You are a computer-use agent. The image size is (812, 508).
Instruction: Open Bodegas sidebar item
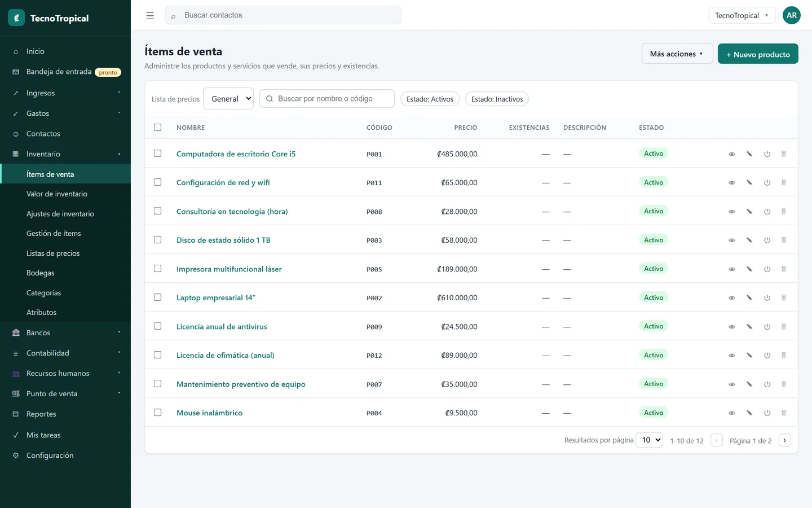coord(65,273)
